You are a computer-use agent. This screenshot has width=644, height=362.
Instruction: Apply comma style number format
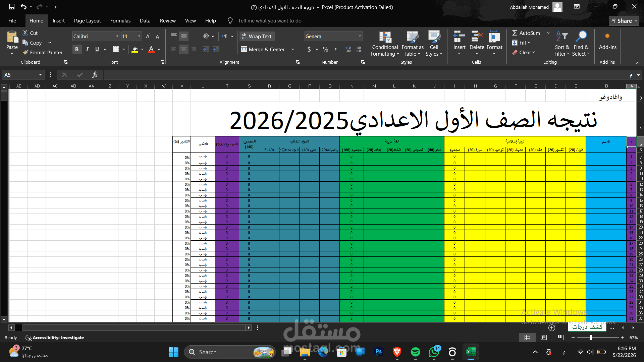pos(335,49)
